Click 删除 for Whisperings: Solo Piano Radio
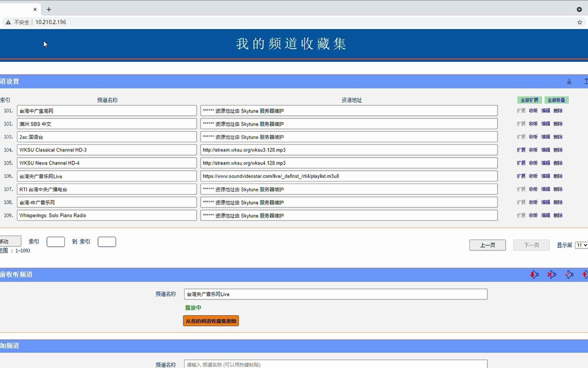 click(558, 215)
